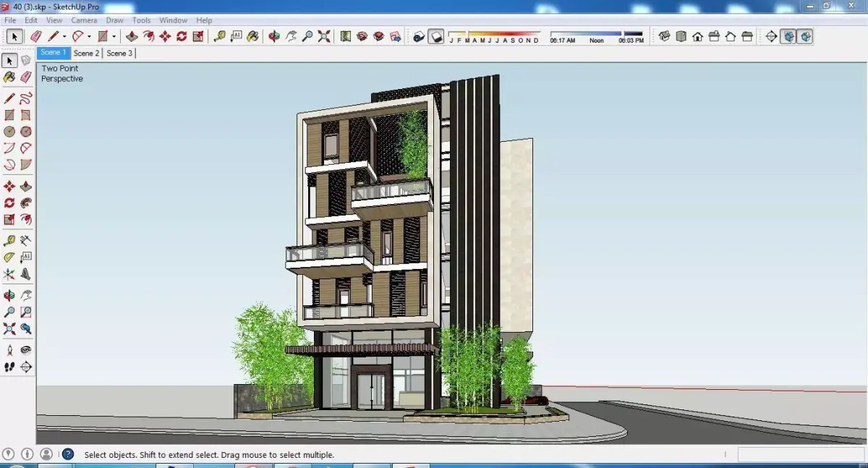
Task: Open the Tools menu
Action: (x=142, y=20)
